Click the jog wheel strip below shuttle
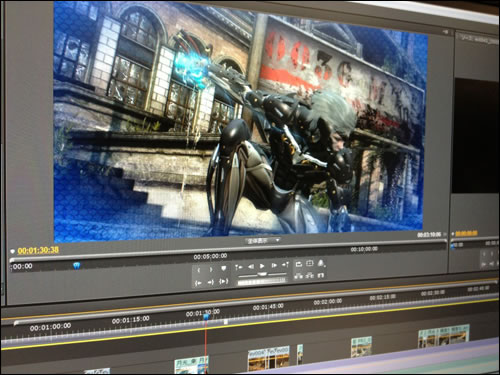This screenshot has height=375, width=500. [262, 282]
